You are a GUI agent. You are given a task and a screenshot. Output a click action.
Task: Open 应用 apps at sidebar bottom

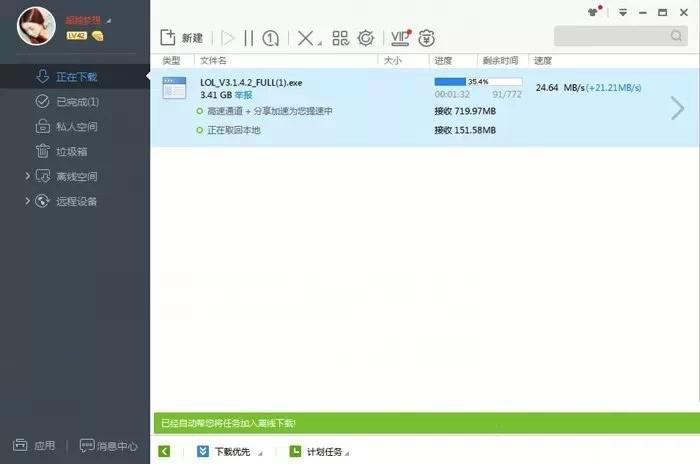click(x=34, y=445)
